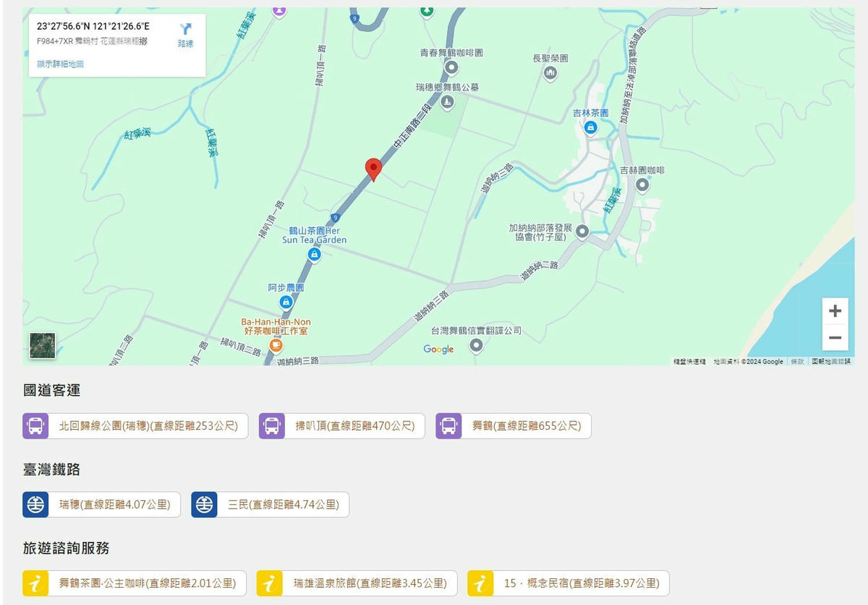
Task: Open the 長聖榮園 museum marker
Action: pyautogui.click(x=550, y=72)
